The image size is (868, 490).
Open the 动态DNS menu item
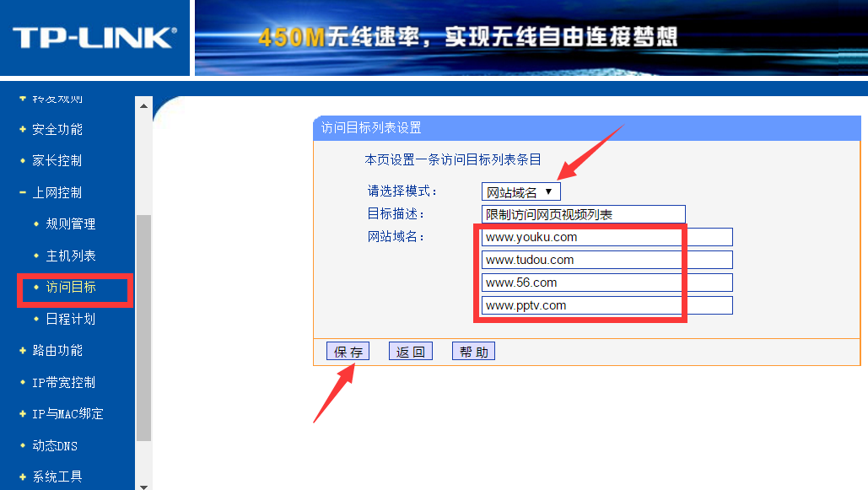pyautogui.click(x=54, y=445)
